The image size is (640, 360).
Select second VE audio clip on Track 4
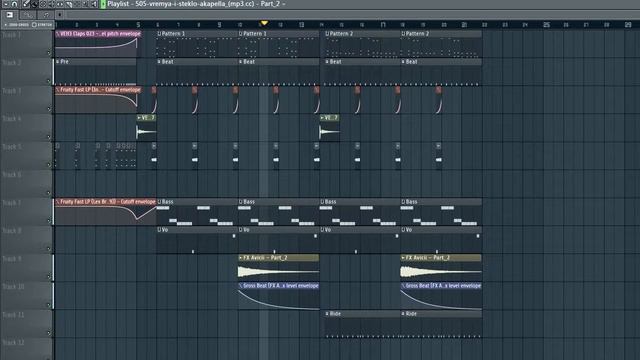pos(329,127)
